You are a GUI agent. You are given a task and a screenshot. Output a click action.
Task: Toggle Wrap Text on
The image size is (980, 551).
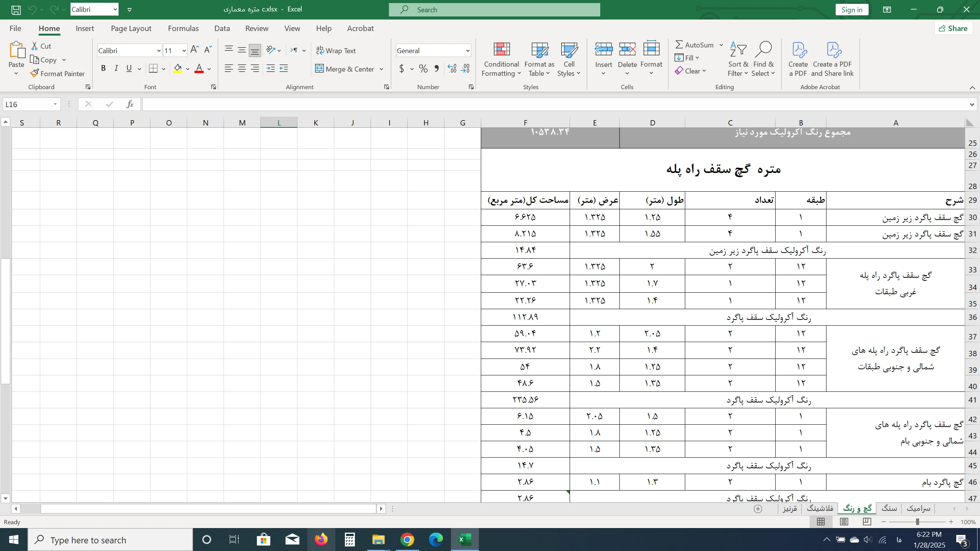(x=336, y=51)
